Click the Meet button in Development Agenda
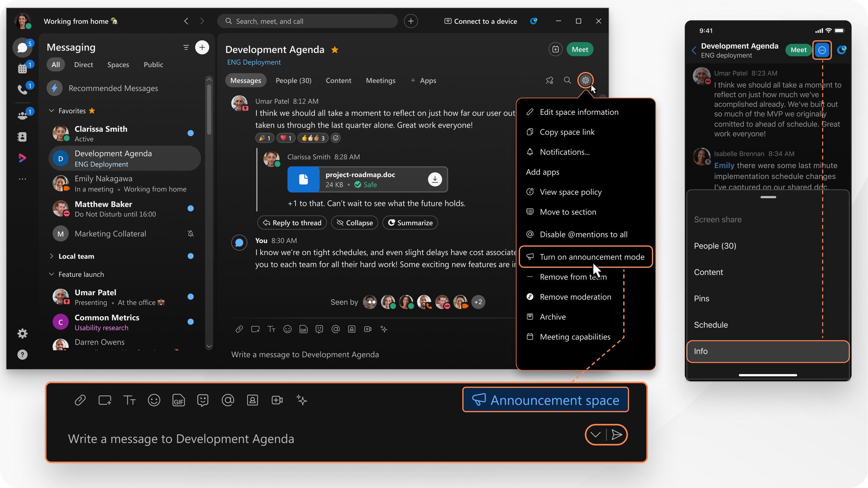The height and width of the screenshot is (488, 868). pyautogui.click(x=580, y=49)
